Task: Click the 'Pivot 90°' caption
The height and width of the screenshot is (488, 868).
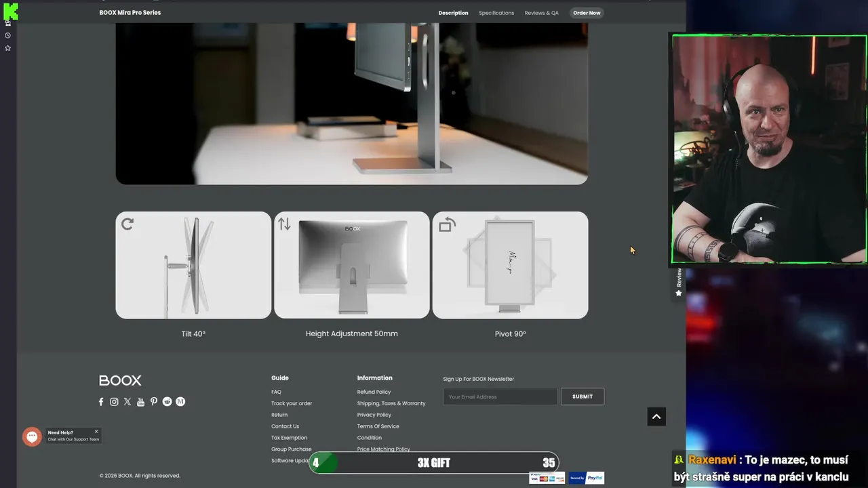Action: (511, 333)
